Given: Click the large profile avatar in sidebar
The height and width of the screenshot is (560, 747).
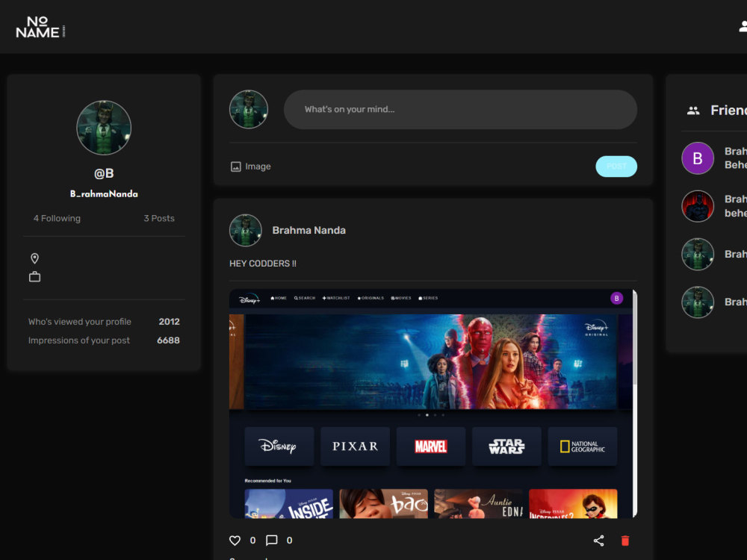Looking at the screenshot, I should tap(104, 128).
